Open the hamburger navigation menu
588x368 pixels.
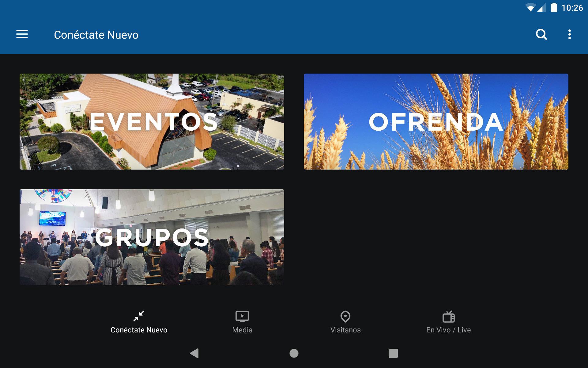22,34
